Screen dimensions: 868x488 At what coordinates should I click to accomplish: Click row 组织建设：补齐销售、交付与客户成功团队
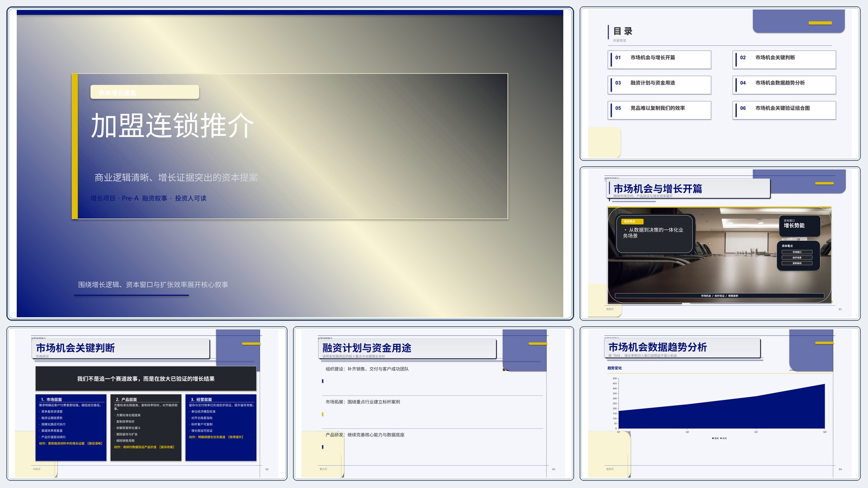[367, 369]
